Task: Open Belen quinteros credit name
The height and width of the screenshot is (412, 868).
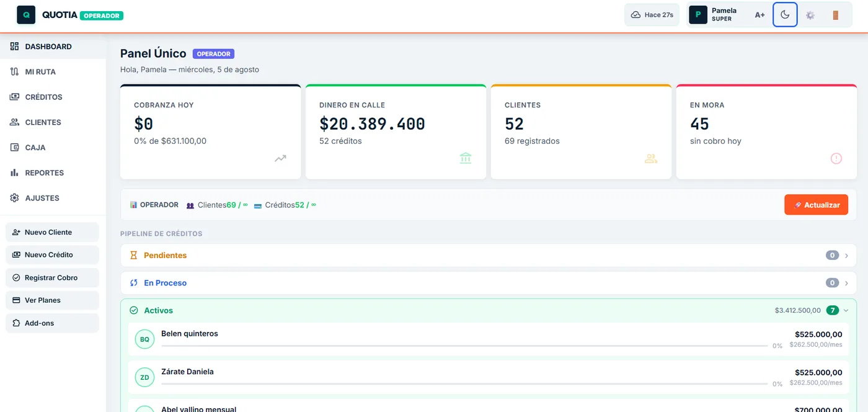Action: click(190, 334)
